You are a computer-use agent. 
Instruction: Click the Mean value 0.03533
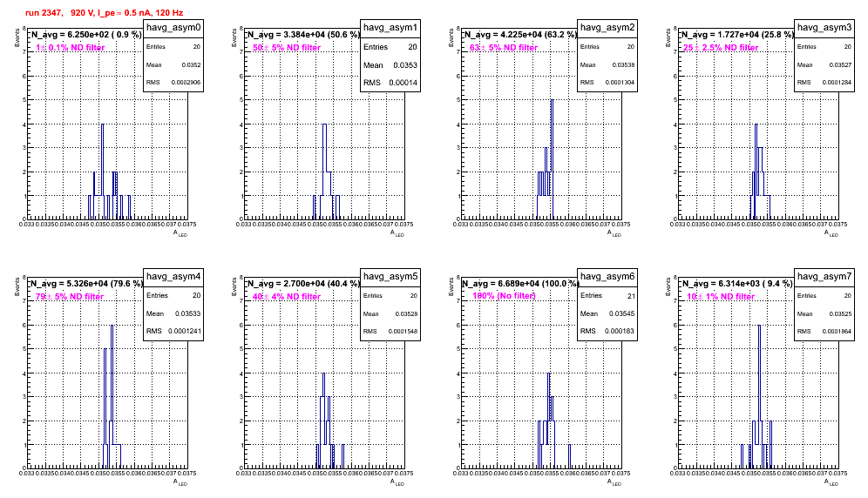(187, 313)
